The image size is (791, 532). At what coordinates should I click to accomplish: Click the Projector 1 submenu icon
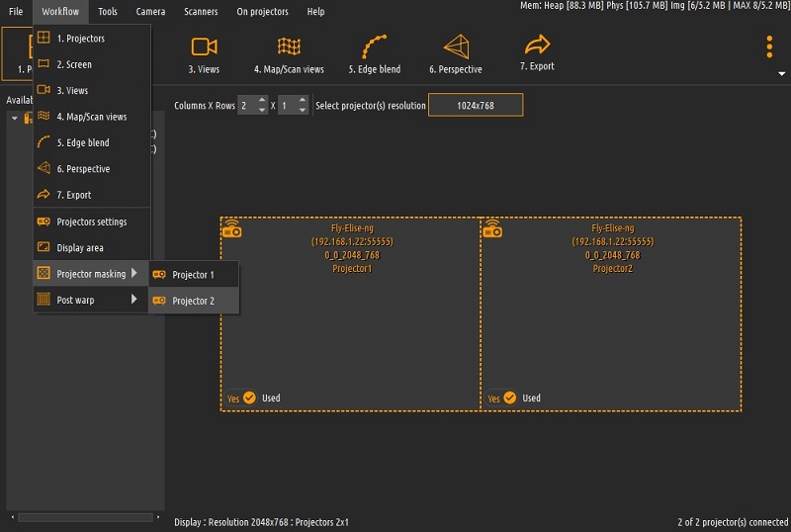pos(159,275)
